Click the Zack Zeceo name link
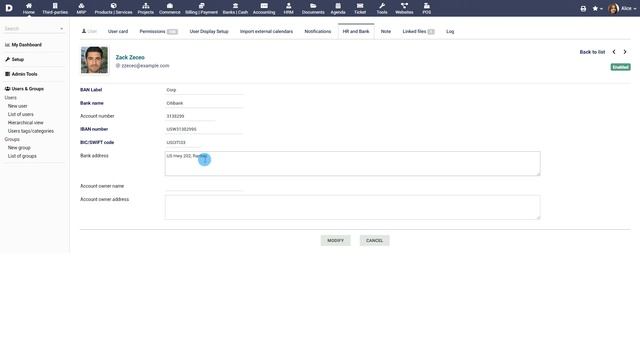This screenshot has height=360, width=640. pyautogui.click(x=130, y=58)
